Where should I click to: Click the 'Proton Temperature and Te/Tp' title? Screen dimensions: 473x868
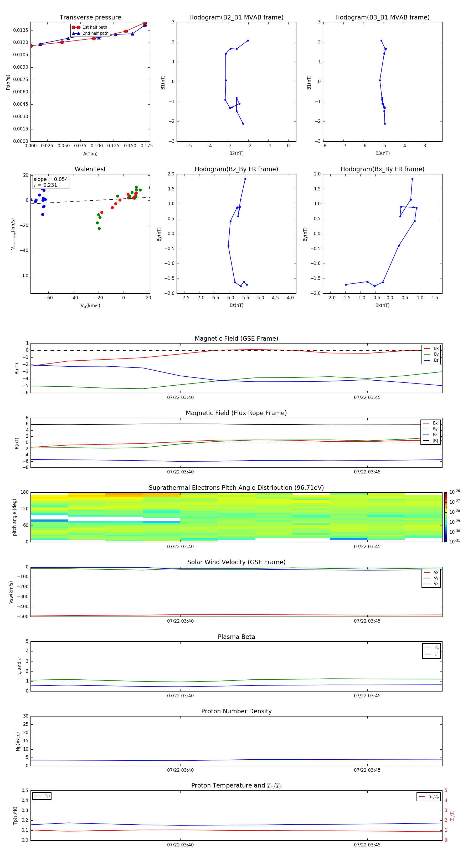tap(236, 786)
